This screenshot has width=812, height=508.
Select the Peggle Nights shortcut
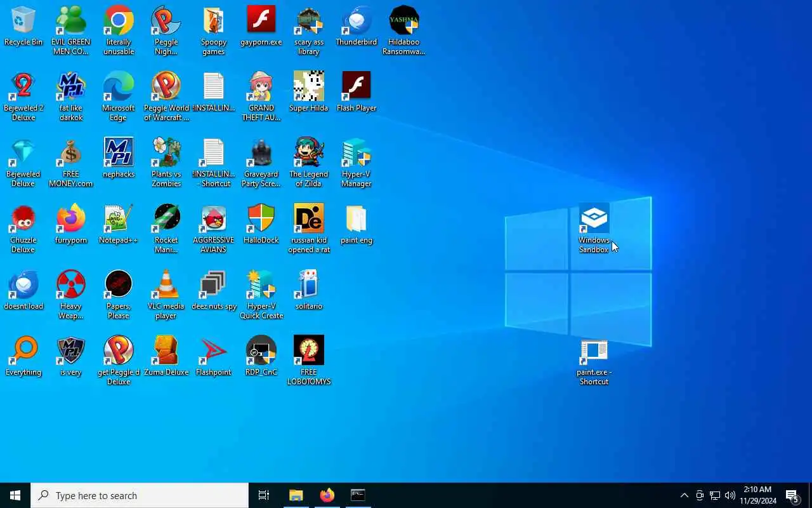166,30
